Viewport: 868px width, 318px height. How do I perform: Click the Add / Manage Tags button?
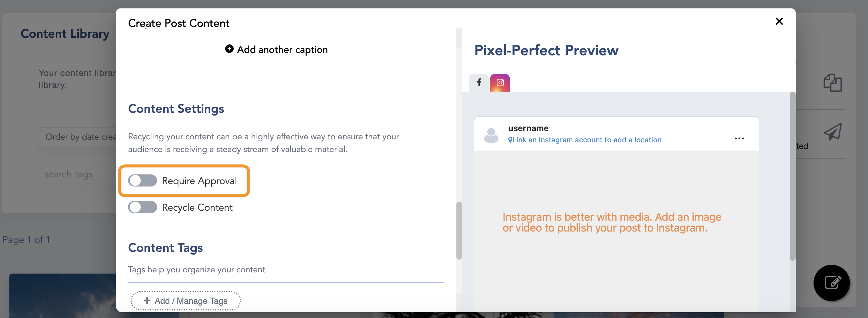pos(186,301)
